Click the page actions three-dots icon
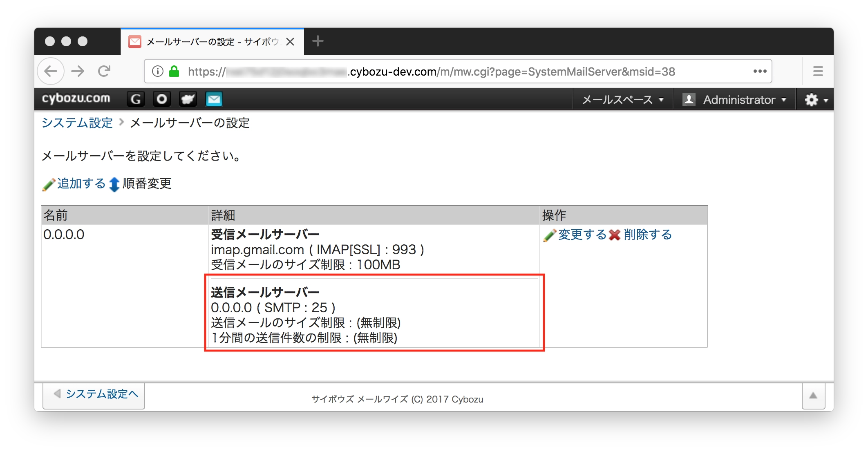 click(x=760, y=72)
